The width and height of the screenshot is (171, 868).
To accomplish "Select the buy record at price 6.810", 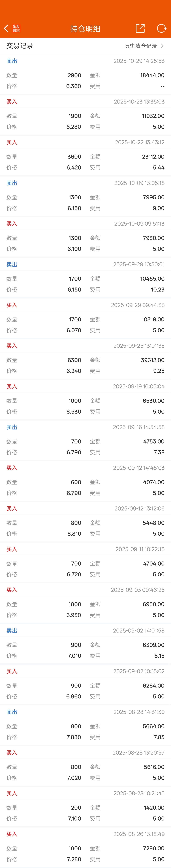I will pyautogui.click(x=85, y=522).
